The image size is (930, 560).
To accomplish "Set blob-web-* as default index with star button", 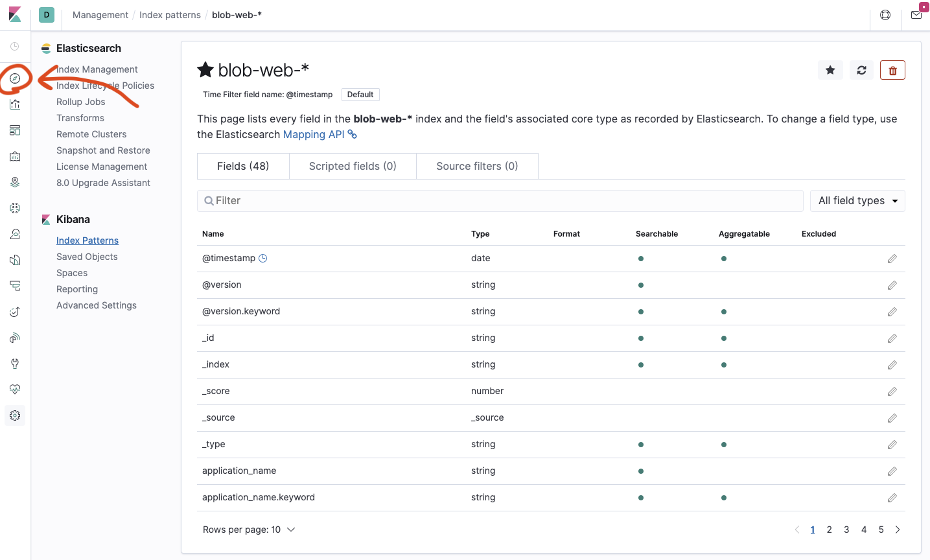I will (830, 70).
